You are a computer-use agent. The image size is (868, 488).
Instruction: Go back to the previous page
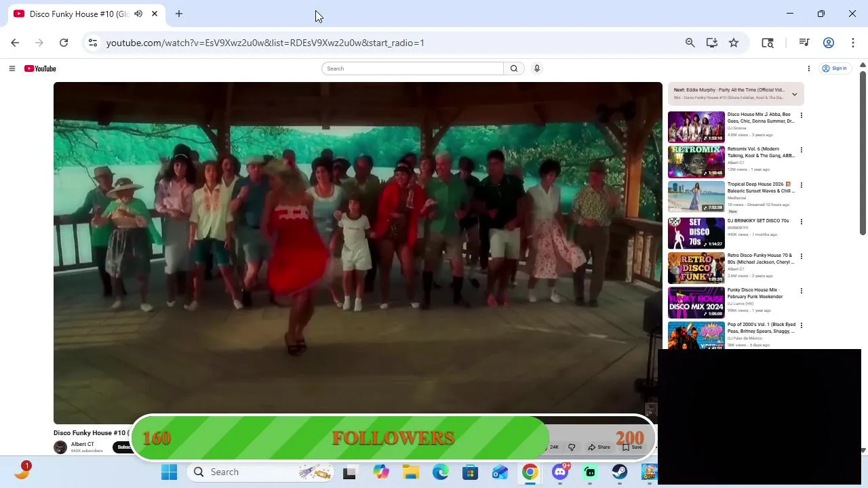click(x=15, y=43)
